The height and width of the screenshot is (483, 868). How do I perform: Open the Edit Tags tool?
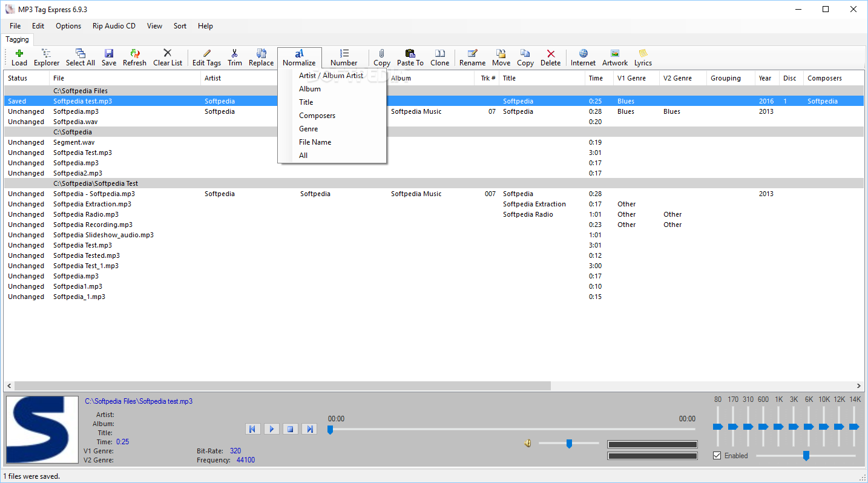pyautogui.click(x=206, y=57)
